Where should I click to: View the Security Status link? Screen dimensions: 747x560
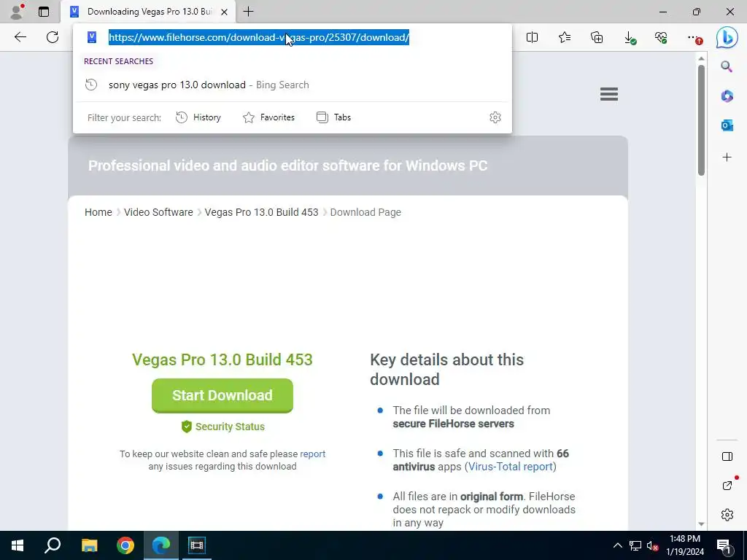223,427
